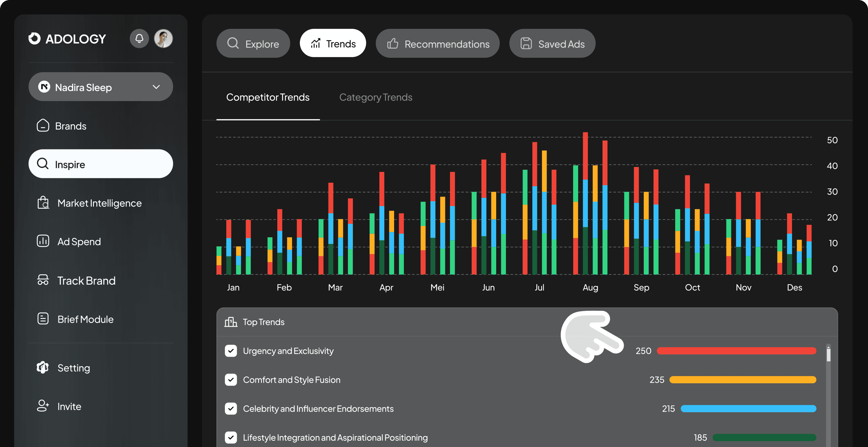
Task: Click the Urgency and Exclusivity label
Action: click(288, 351)
